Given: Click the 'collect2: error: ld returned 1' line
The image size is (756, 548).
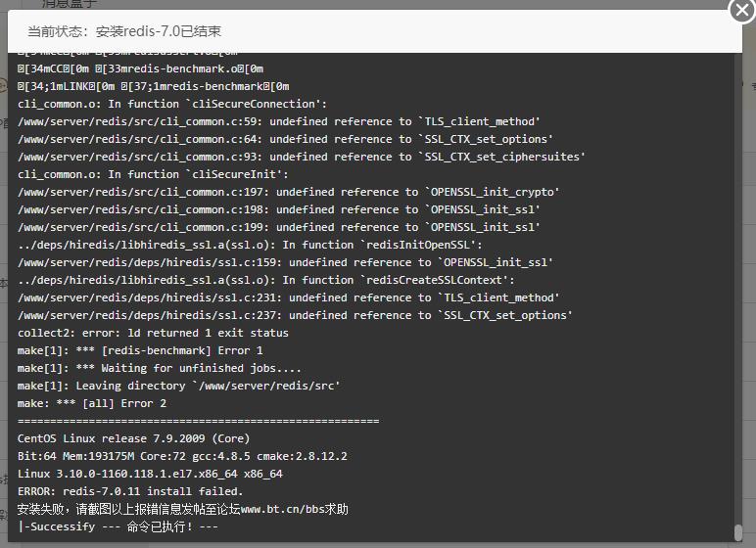Looking at the screenshot, I should [x=153, y=333].
